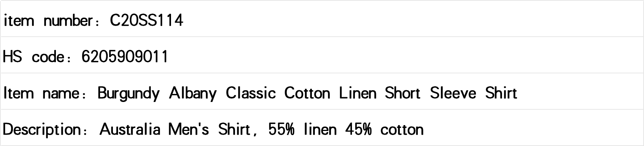Select the word Shirt ending the item name
644x146 pixels.
[x=501, y=93]
